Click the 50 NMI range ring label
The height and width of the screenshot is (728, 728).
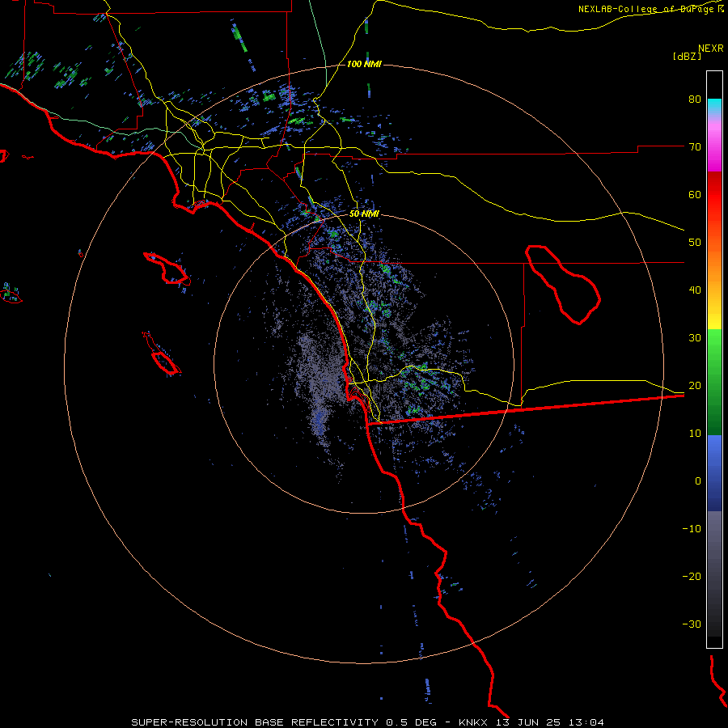coord(364,214)
